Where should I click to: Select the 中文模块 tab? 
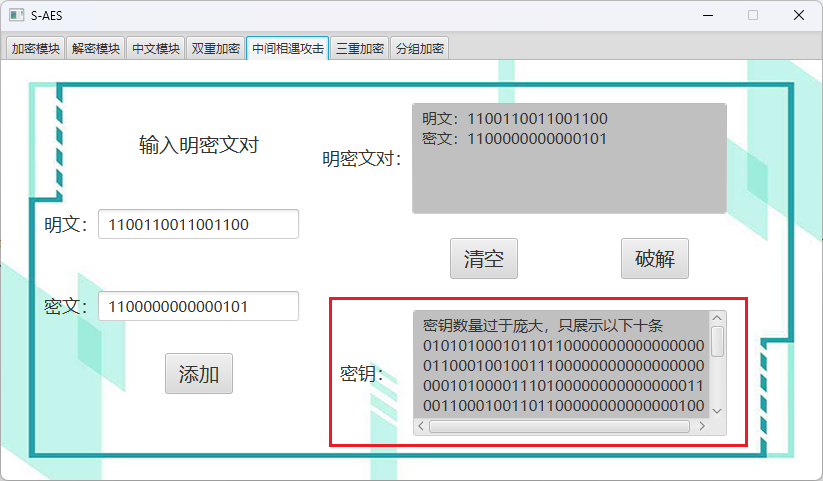click(156, 48)
